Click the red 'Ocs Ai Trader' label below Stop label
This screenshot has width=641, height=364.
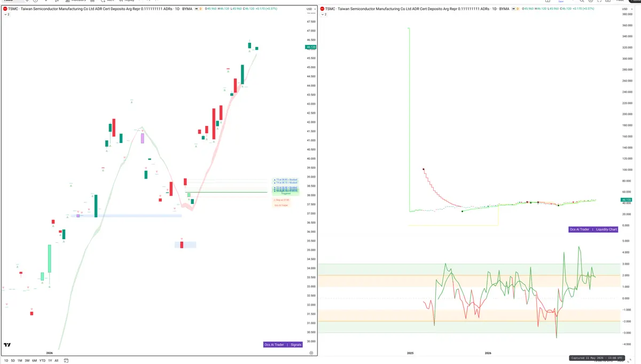click(281, 205)
